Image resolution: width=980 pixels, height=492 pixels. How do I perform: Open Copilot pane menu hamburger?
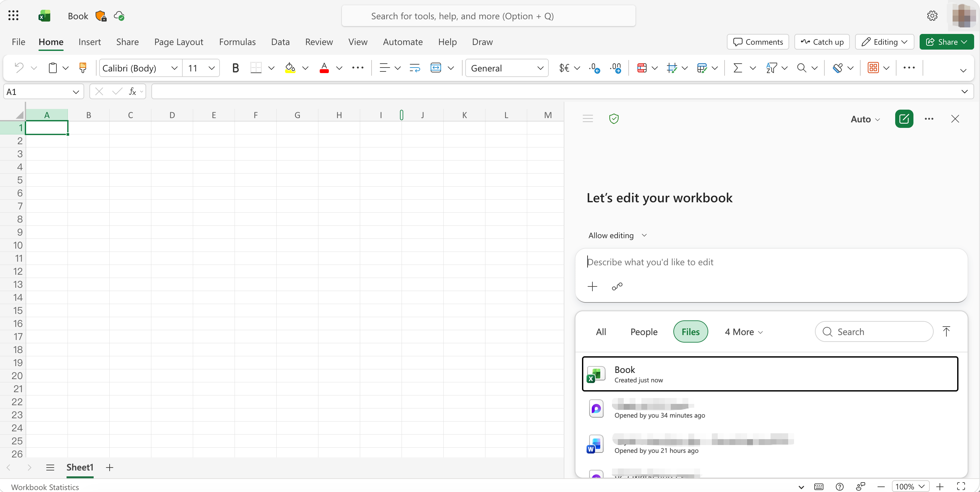(x=588, y=119)
